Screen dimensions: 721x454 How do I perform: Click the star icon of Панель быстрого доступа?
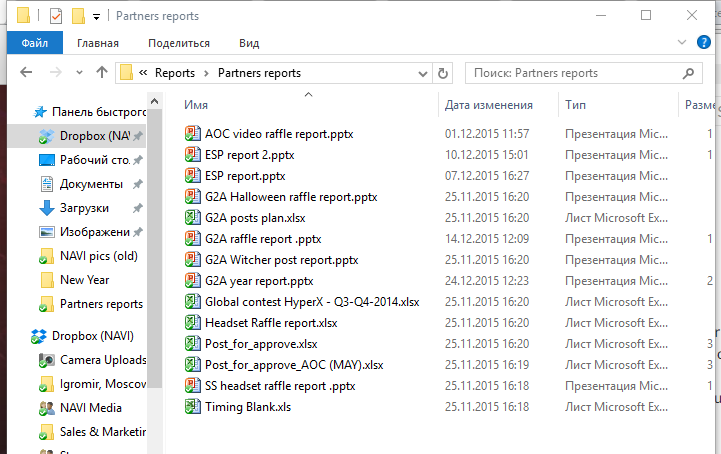pos(40,112)
